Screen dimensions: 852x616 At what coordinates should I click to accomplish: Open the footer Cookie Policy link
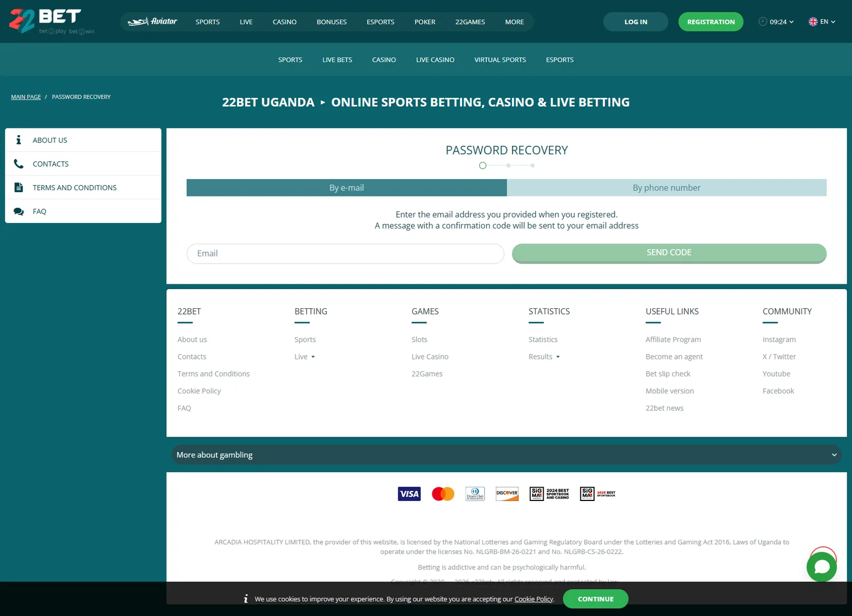pos(199,391)
